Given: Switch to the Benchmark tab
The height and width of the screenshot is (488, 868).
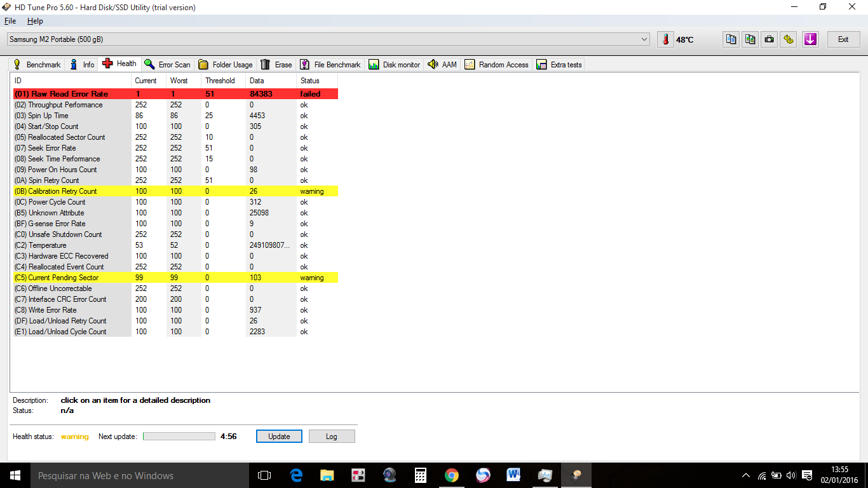Looking at the screenshot, I should 37,65.
